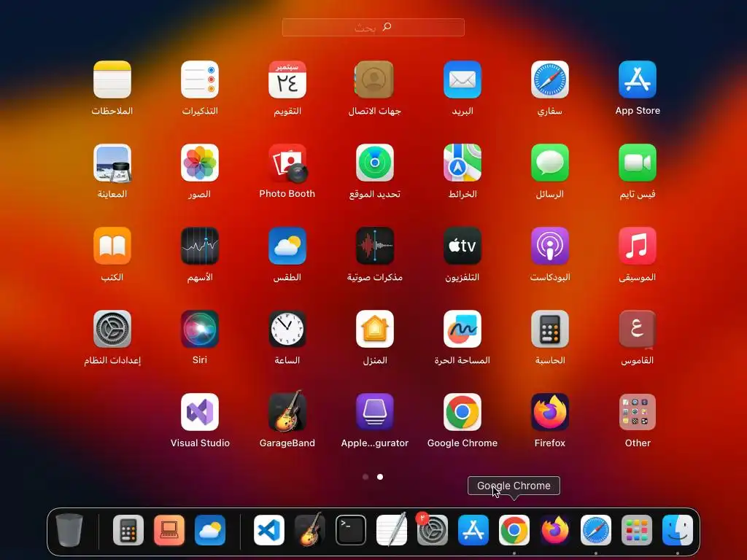Viewport: 747px width, 560px height.
Task: Click System Settings icon with badge in Dock
Action: point(432,529)
